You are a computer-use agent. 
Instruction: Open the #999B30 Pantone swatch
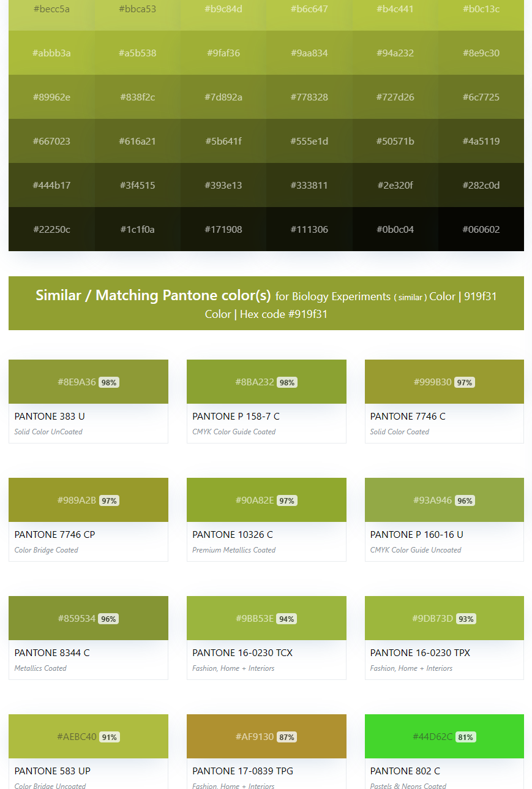point(444,382)
